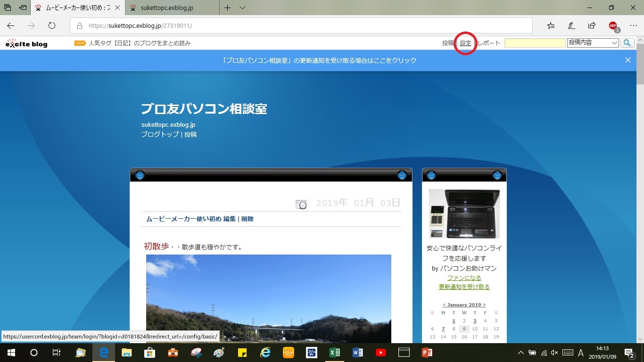Open the network Wi-Fi tray icon
Screen dimensions: 644x362
point(544,353)
